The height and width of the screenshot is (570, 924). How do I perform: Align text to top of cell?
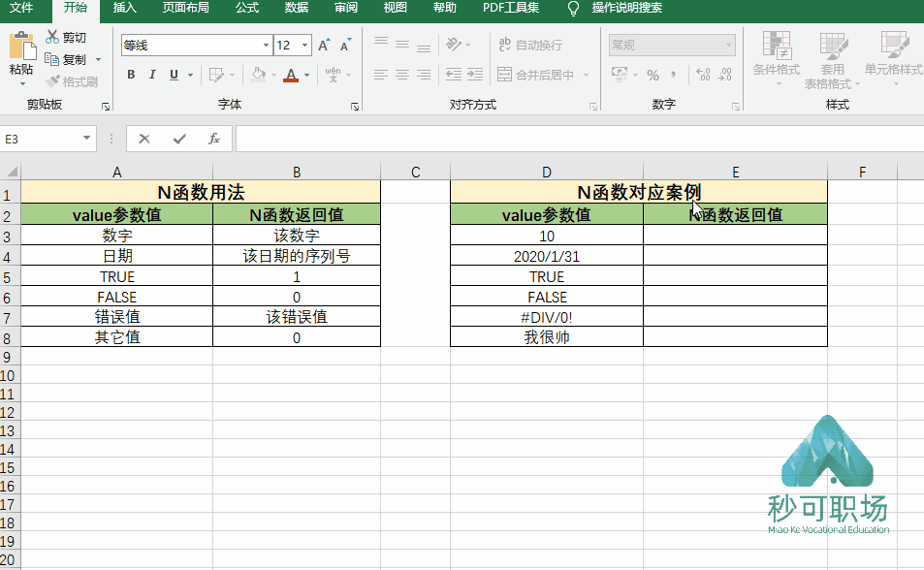click(x=381, y=42)
